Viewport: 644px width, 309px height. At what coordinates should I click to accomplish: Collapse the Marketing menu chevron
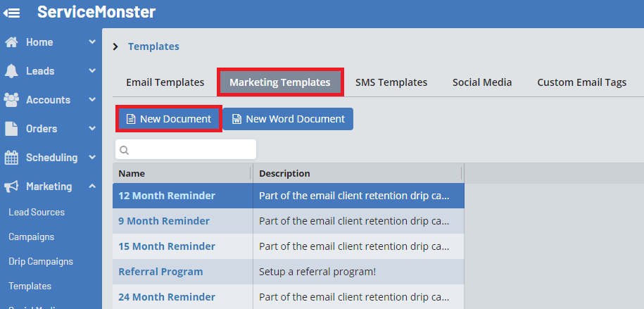(x=92, y=187)
